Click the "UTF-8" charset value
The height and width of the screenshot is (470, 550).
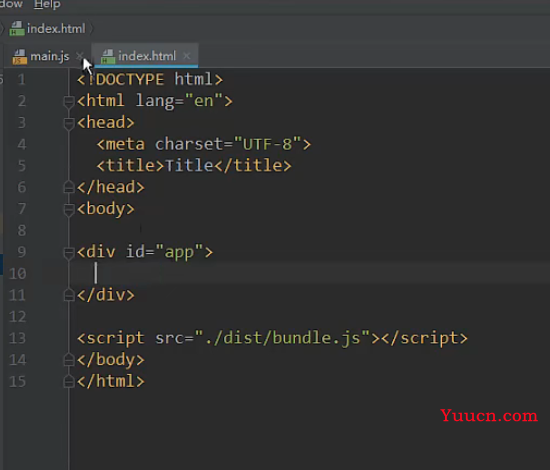coord(268,144)
